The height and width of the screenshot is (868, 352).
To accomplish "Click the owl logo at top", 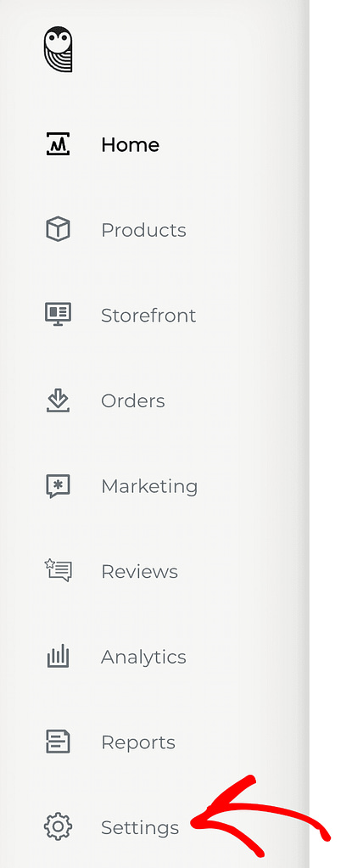I will (x=59, y=49).
